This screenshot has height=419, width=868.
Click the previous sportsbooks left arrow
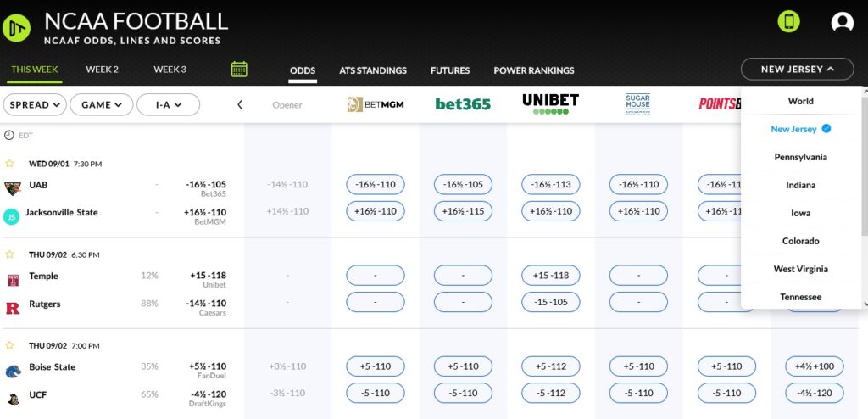[x=240, y=104]
